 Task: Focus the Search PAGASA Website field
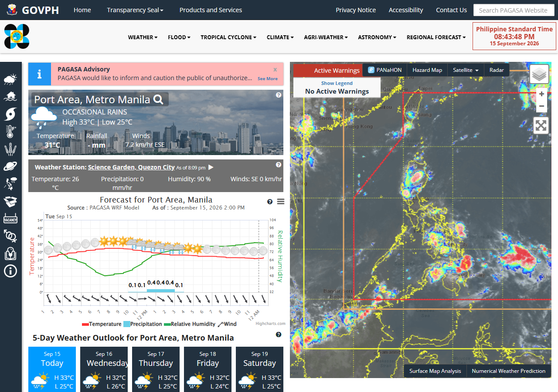[x=514, y=10]
